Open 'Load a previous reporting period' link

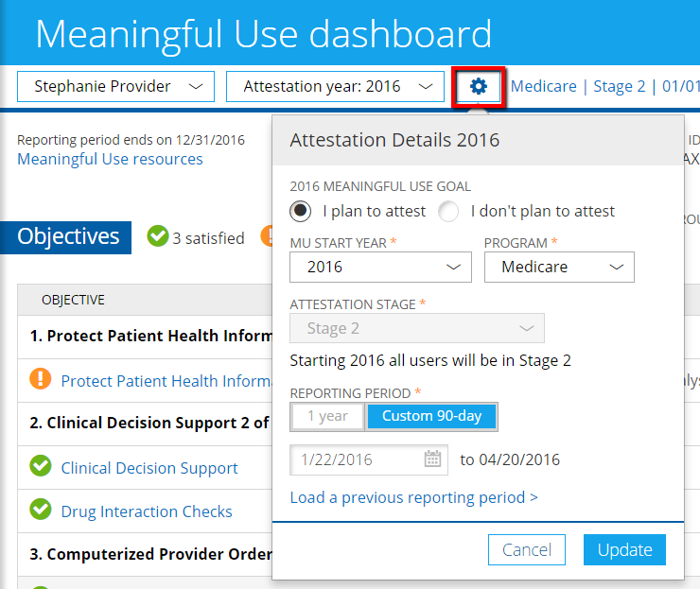[x=413, y=497]
